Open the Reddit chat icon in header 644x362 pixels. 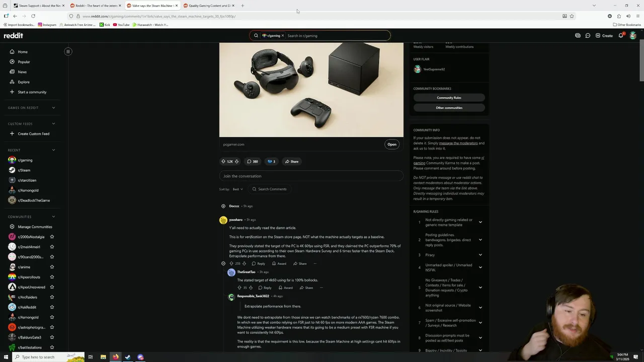588,36
